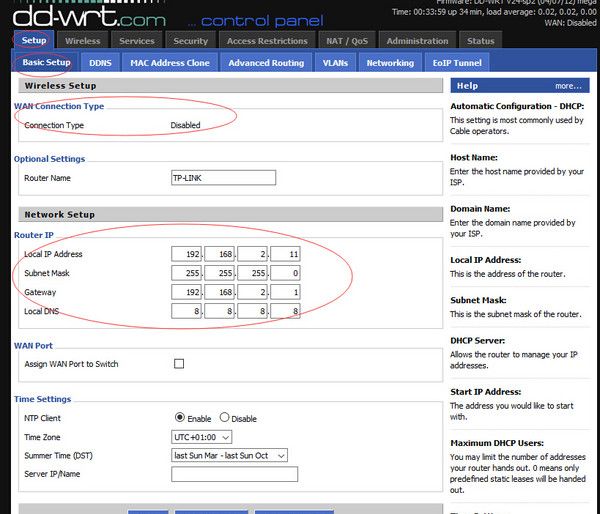Open Access Restrictions tab
This screenshot has height=514, width=600.
267,41
